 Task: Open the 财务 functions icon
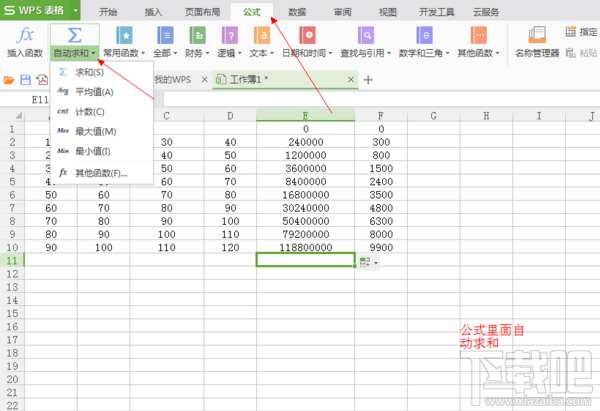pyautogui.click(x=197, y=35)
